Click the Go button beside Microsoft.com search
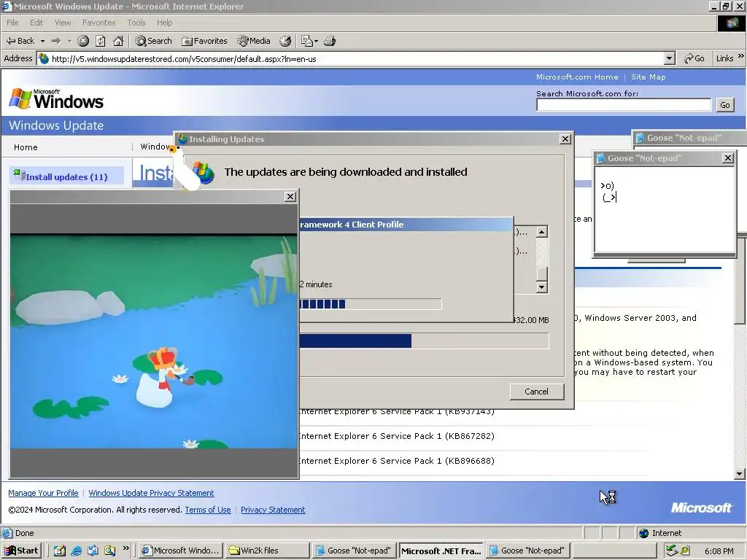747x560 pixels. click(x=724, y=105)
